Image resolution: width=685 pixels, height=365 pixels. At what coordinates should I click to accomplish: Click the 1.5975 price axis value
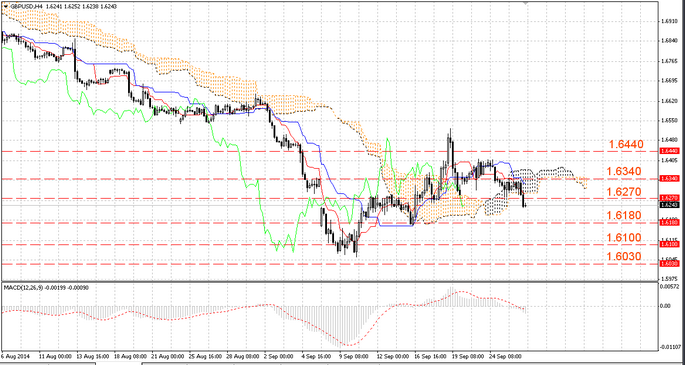[x=669, y=278]
